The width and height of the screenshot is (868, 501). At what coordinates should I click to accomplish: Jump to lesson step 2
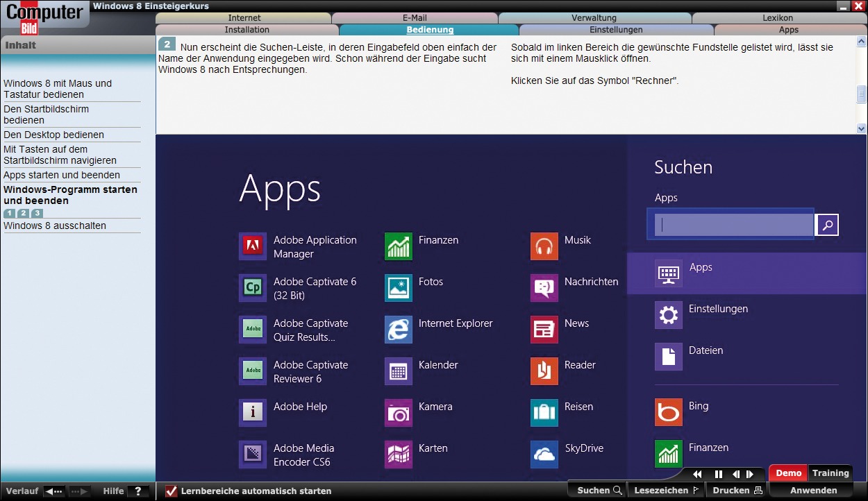pyautogui.click(x=23, y=213)
